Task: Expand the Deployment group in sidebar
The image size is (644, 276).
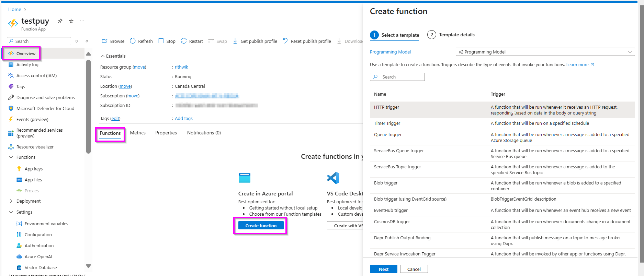Action: pyautogui.click(x=11, y=201)
